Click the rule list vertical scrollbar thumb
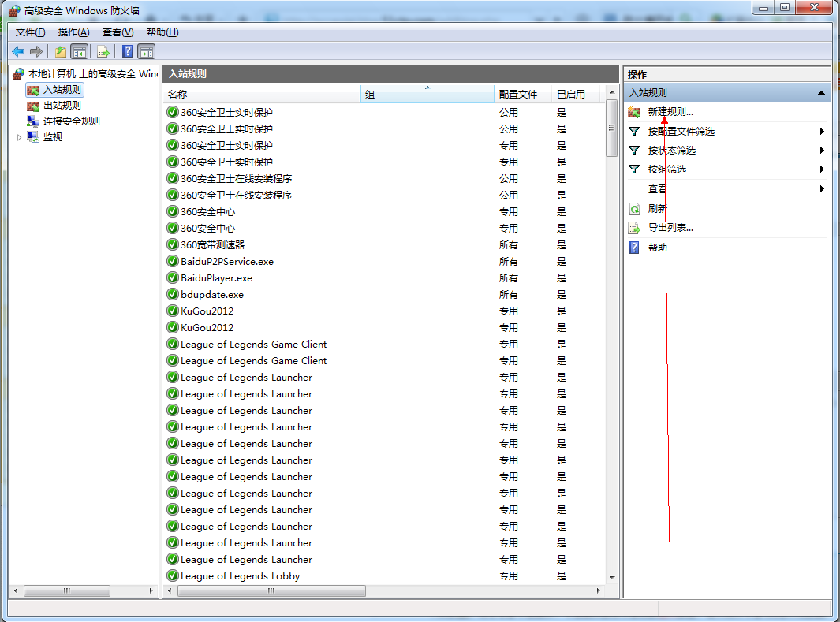 (611, 128)
